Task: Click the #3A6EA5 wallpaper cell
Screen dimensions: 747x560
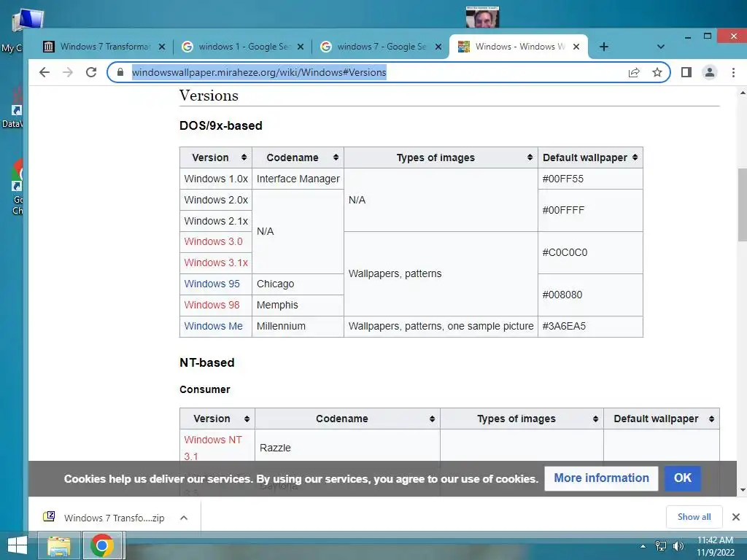Action: click(590, 326)
